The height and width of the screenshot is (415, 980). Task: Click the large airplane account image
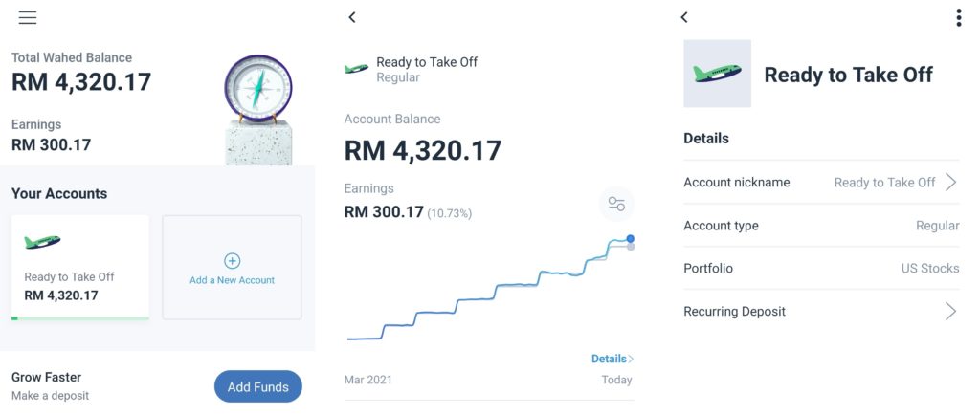tap(718, 74)
